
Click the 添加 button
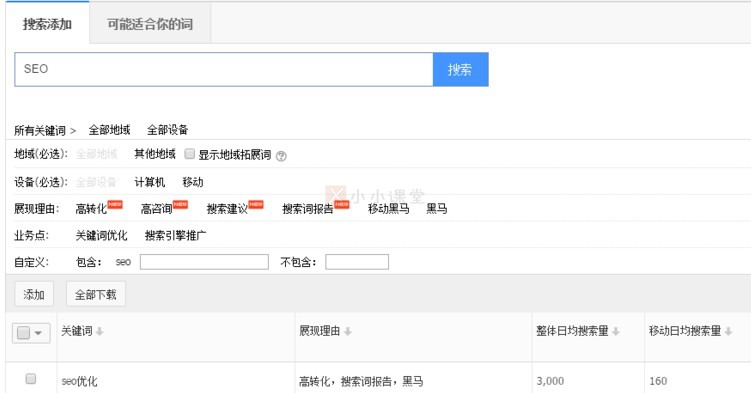click(34, 294)
